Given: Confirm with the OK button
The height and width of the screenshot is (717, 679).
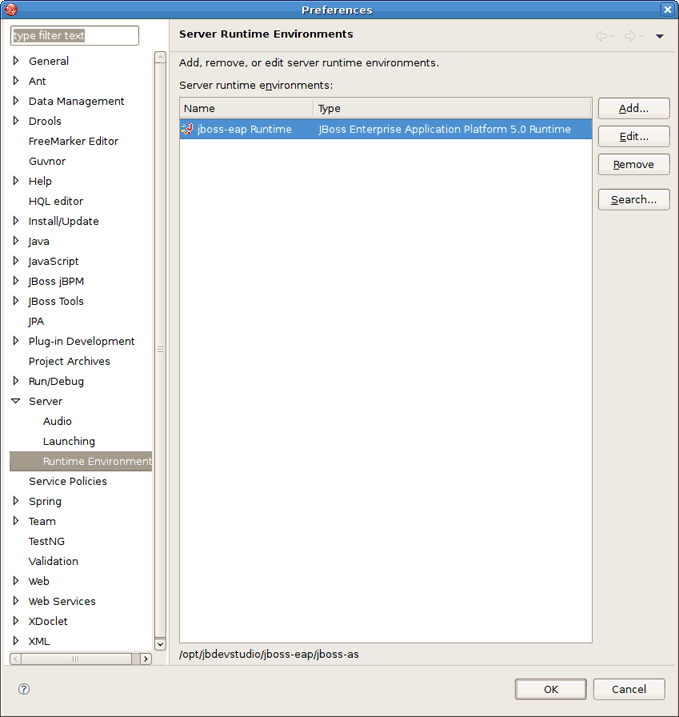Looking at the screenshot, I should point(551,689).
